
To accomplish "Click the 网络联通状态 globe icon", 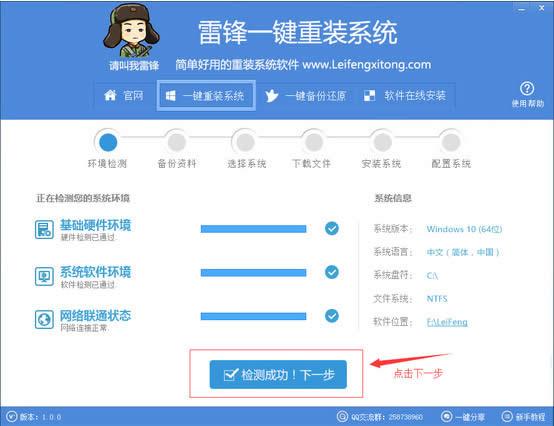I will pos(44,319).
